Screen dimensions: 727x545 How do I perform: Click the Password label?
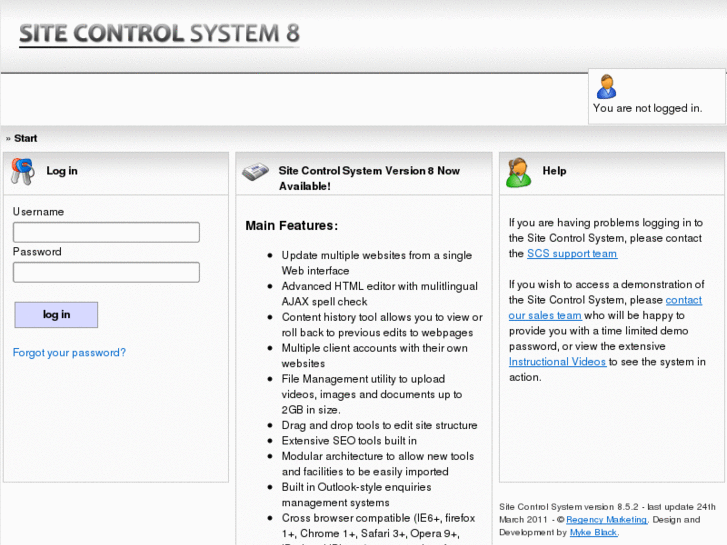(37, 251)
